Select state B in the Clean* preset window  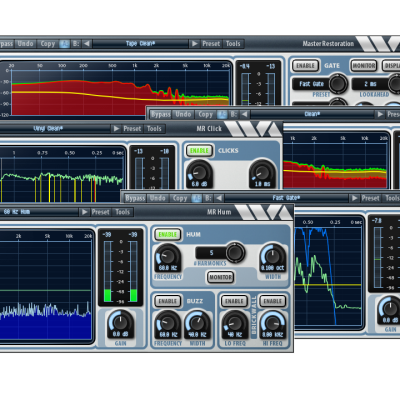pyautogui.click(x=234, y=114)
